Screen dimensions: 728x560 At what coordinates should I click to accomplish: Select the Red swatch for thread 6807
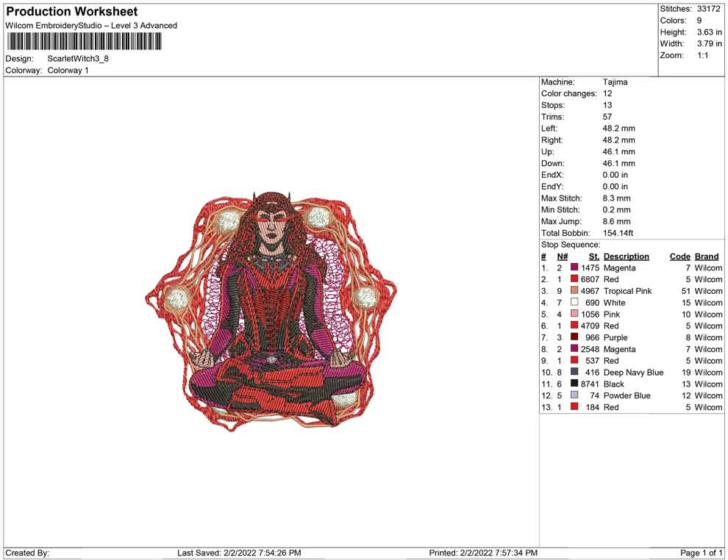point(574,279)
